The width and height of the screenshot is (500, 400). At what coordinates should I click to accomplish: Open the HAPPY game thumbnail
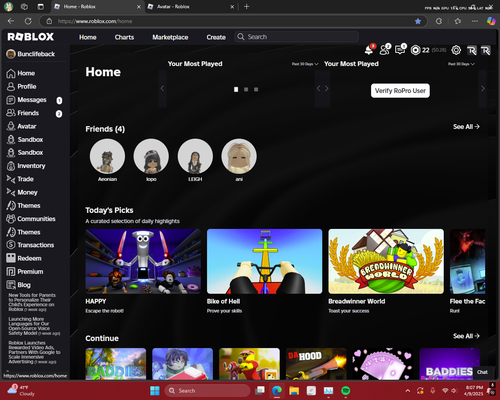[143, 261]
